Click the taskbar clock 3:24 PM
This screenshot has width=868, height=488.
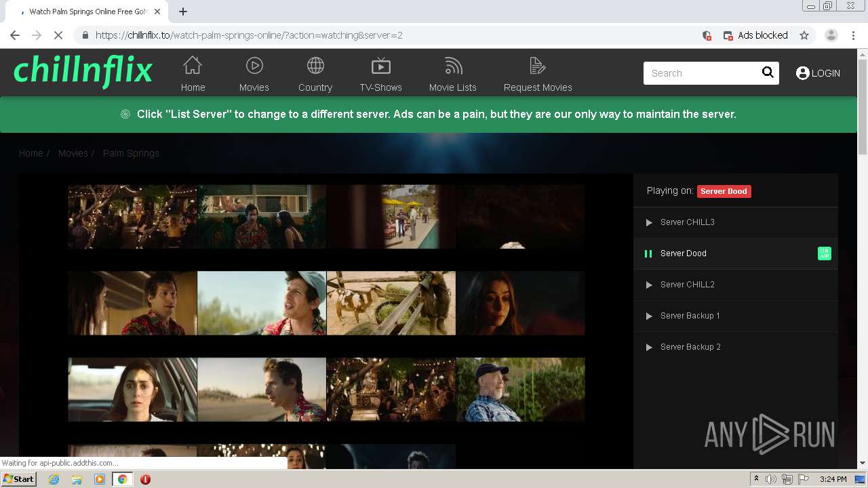[833, 479]
